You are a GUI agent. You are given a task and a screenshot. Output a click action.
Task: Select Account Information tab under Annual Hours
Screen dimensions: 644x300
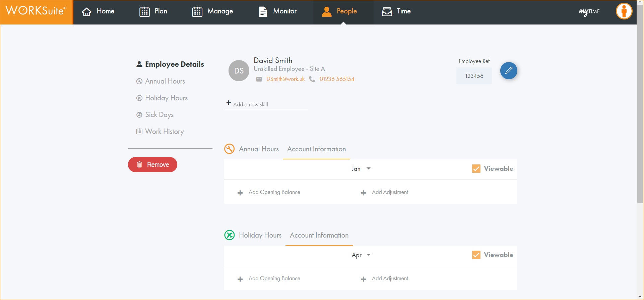[316, 149]
